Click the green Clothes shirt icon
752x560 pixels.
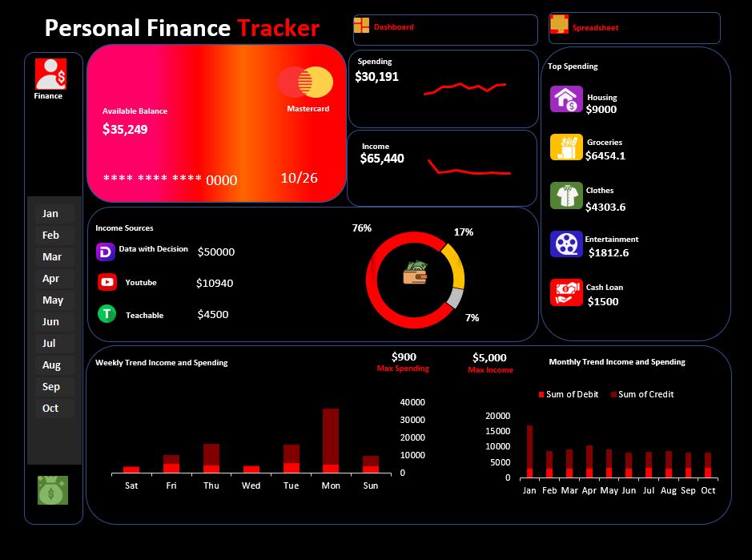pyautogui.click(x=566, y=195)
